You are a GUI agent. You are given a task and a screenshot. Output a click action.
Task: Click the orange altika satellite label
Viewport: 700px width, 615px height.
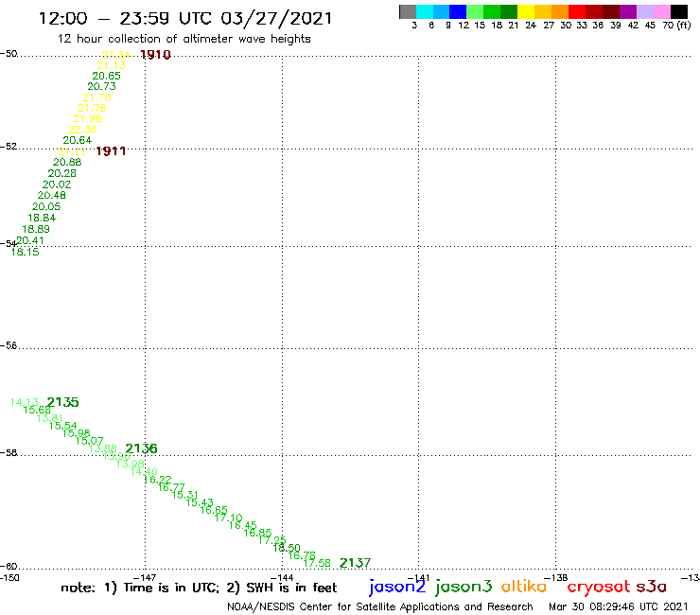524,587
